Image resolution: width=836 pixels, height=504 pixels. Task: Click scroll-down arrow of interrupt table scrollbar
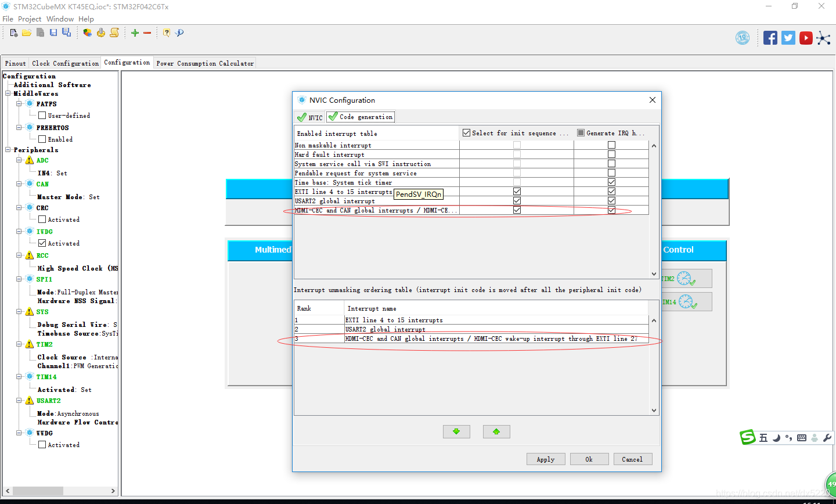point(654,274)
